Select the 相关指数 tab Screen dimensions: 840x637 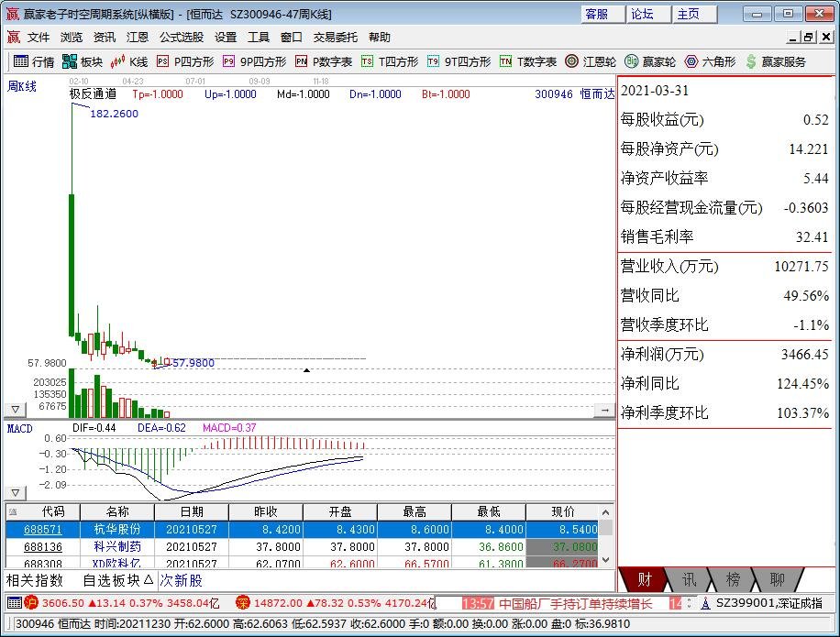[35, 580]
